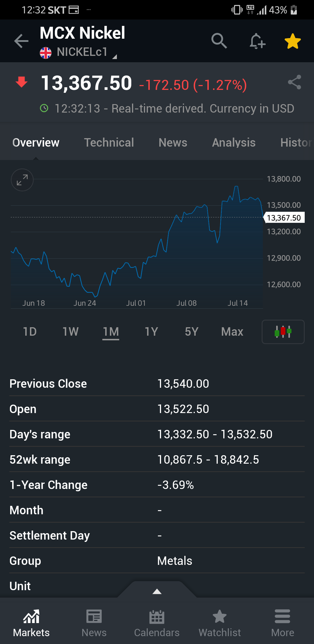This screenshot has height=644, width=314.
Task: Tap 52wk range 10,867.5 - 18,842.5
Action: [208, 460]
